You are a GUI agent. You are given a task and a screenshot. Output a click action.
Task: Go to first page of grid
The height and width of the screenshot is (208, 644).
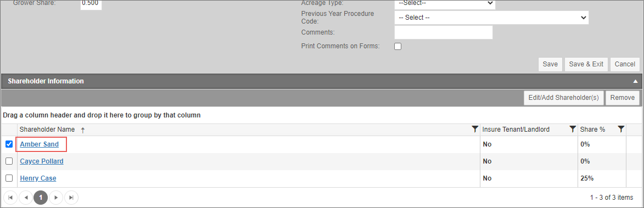click(10, 198)
